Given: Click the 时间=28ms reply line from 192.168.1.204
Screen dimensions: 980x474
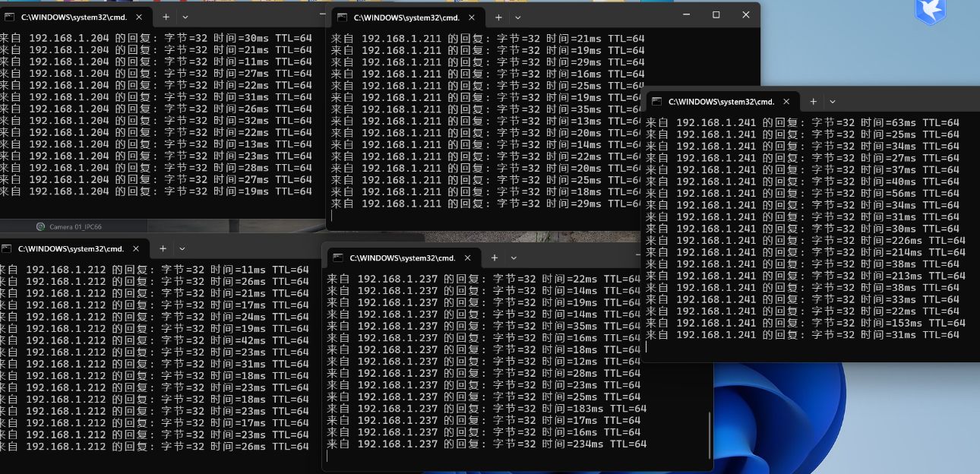Looking at the screenshot, I should 156,168.
